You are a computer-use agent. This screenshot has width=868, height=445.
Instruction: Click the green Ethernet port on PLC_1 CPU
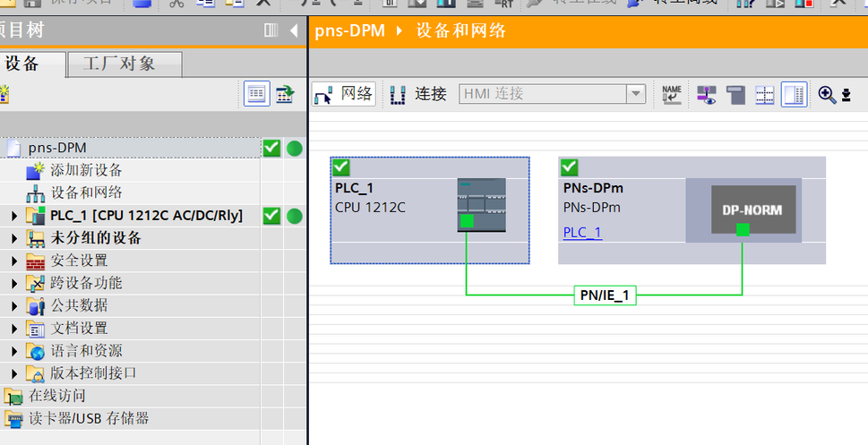point(467,221)
